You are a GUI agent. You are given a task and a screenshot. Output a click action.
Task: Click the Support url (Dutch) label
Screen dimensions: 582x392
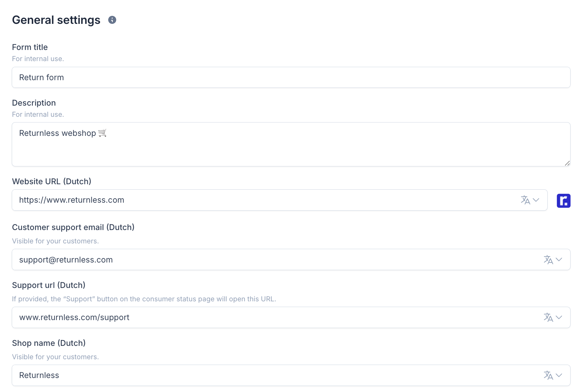click(x=49, y=285)
